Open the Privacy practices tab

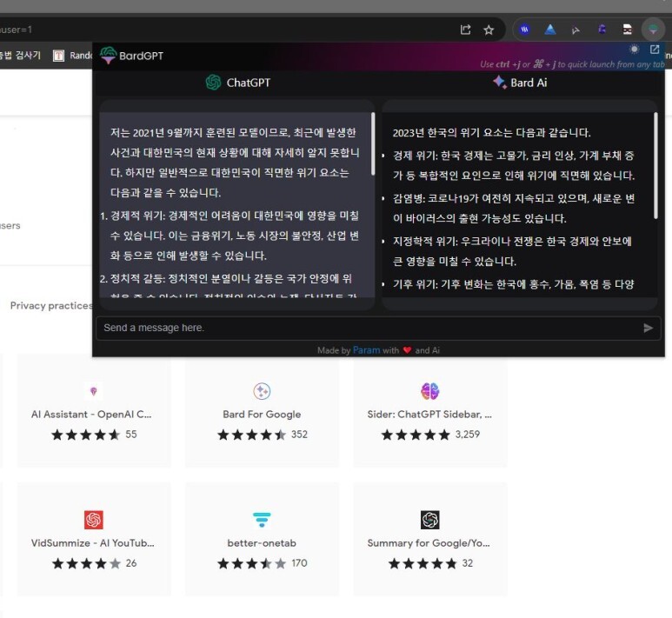[50, 306]
